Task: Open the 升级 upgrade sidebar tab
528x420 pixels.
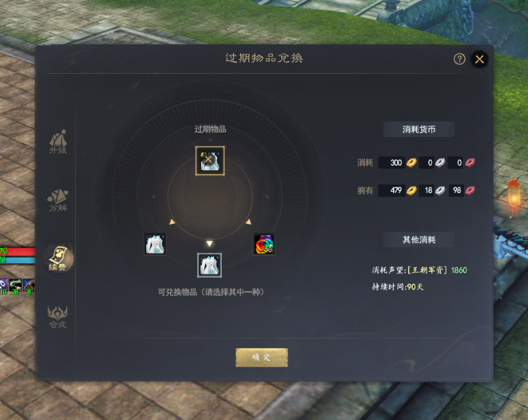Action: 58,142
